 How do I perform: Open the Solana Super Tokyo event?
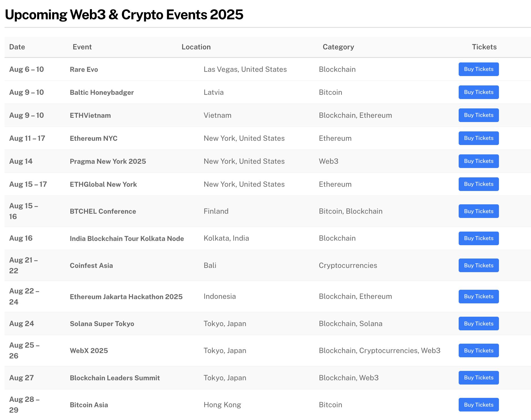102,324
